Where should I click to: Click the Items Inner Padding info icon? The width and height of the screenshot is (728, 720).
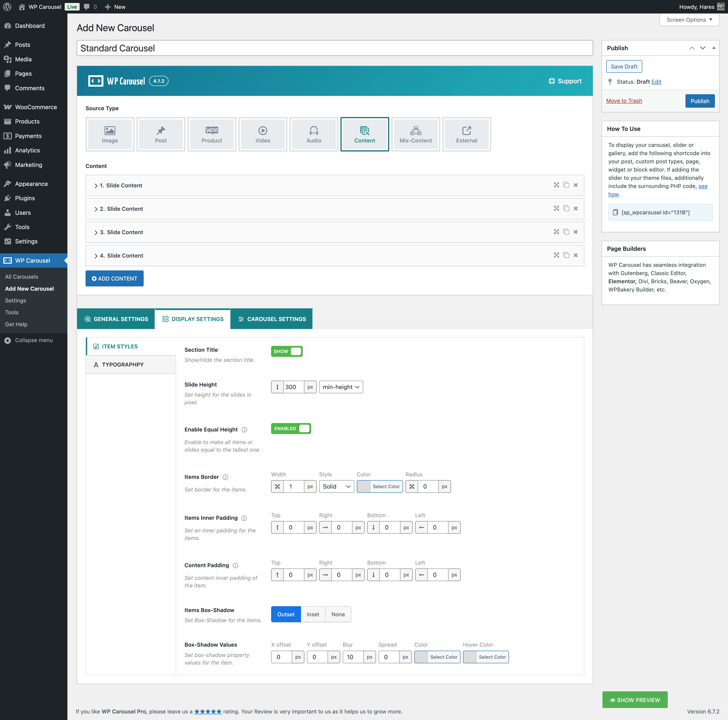(x=244, y=518)
